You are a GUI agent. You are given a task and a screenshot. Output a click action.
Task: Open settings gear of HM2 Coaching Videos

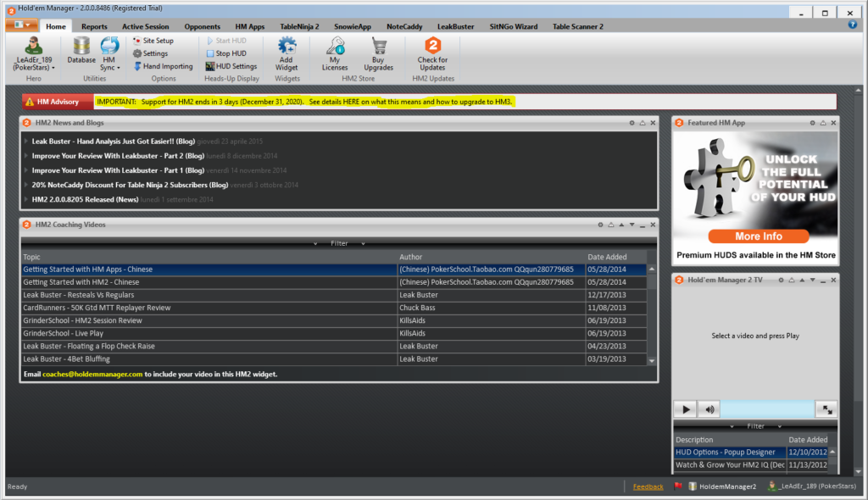click(600, 225)
